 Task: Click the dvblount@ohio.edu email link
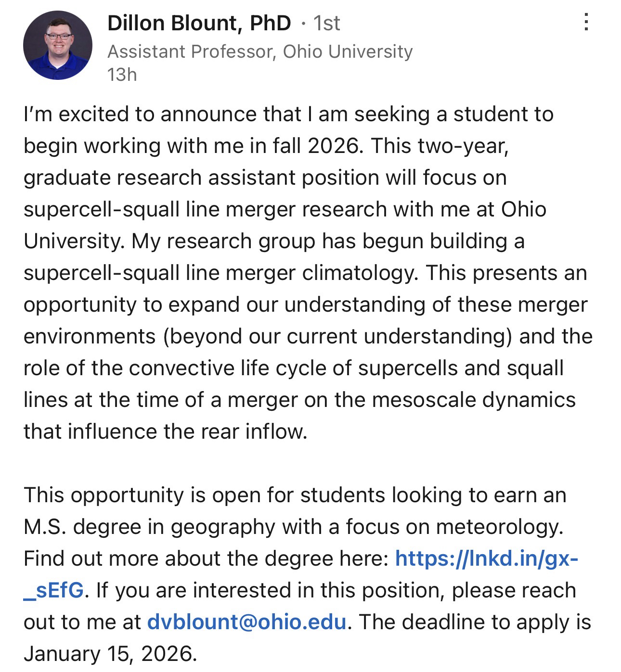point(246,622)
